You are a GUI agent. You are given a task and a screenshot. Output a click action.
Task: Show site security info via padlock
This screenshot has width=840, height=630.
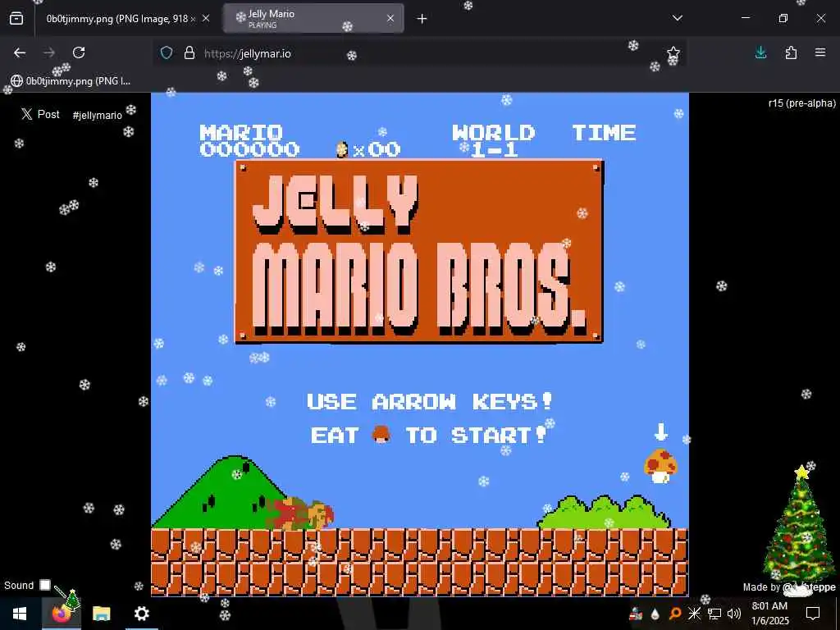pyautogui.click(x=189, y=53)
